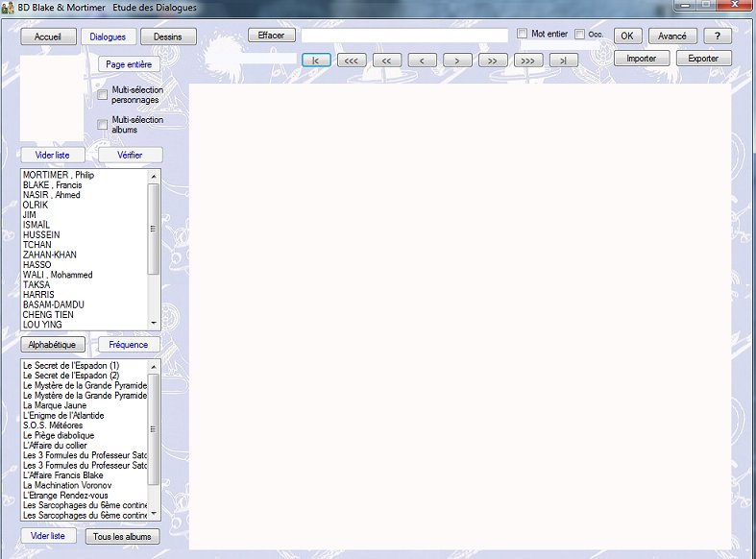Sort characters with Alphabétique button

[53, 345]
